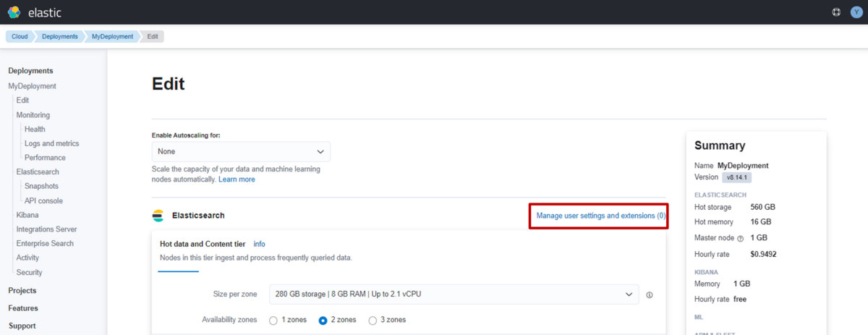Viewport: 868px width, 335px height.
Task: Open Performance in sidebar
Action: point(45,158)
